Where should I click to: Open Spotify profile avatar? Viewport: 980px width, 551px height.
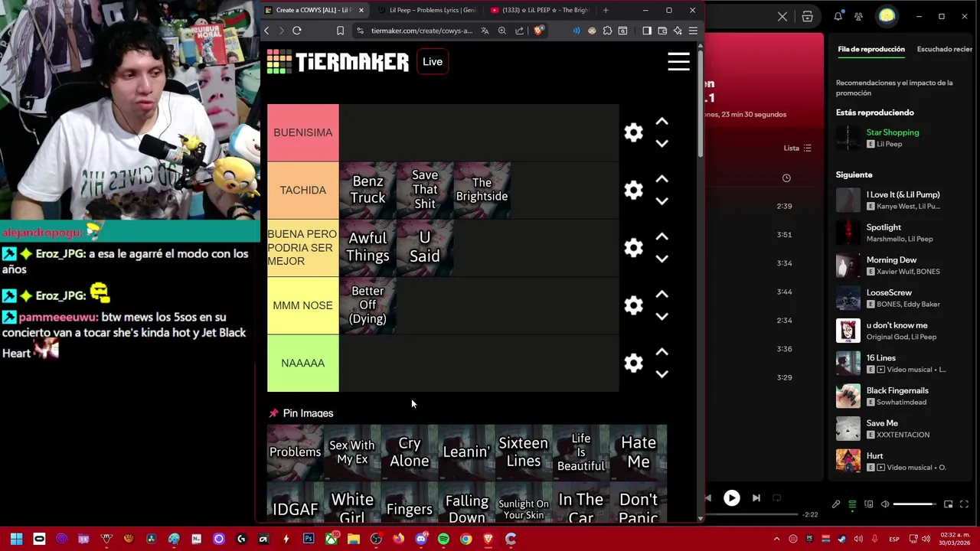[887, 16]
